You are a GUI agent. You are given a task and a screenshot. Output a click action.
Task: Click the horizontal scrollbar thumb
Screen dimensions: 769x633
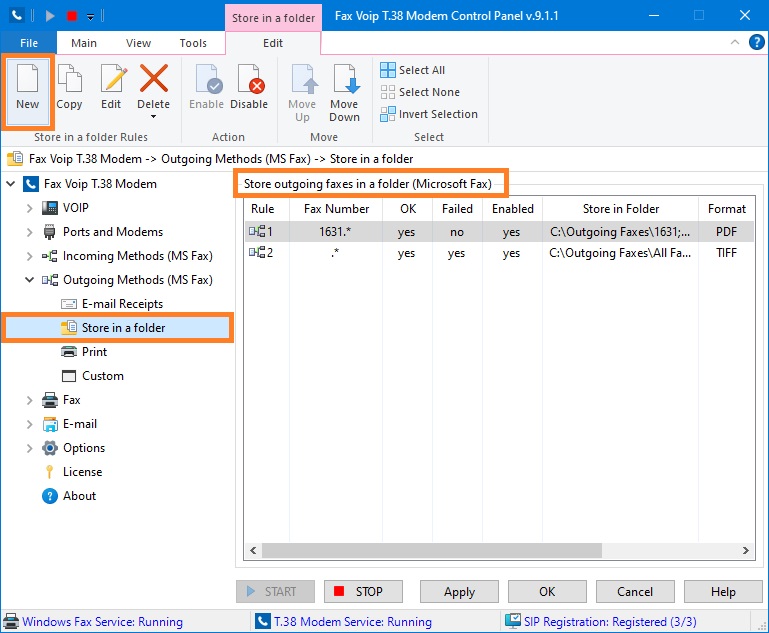tap(432, 551)
